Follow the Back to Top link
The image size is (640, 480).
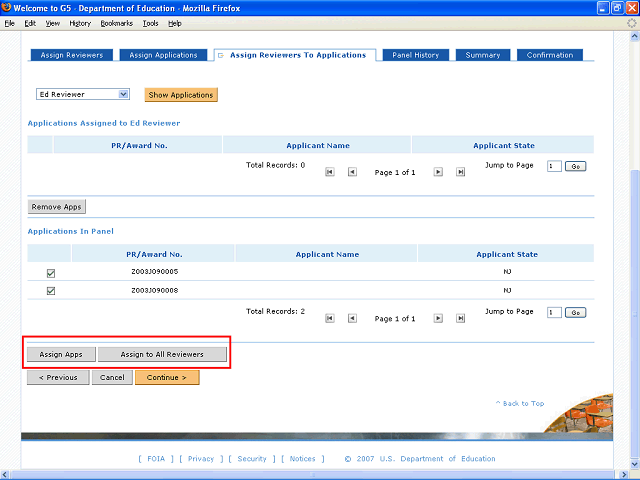(520, 403)
